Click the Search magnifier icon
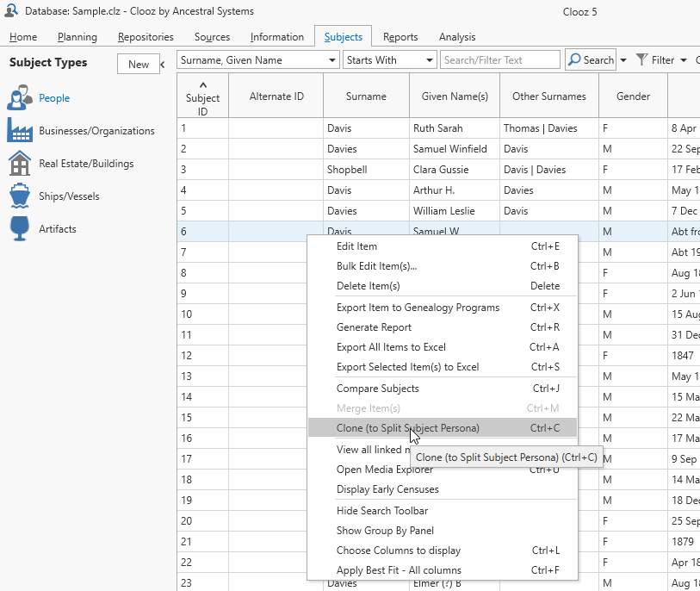 (574, 60)
